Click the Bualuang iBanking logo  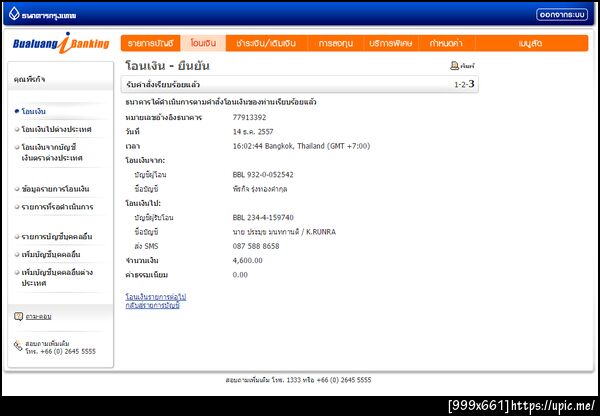(x=61, y=43)
